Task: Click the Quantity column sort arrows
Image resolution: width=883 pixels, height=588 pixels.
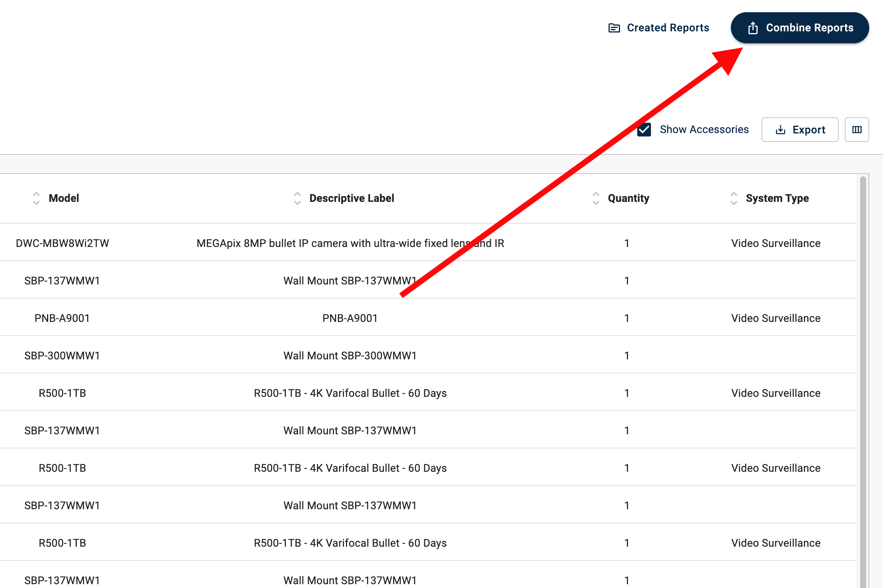Action: [596, 198]
